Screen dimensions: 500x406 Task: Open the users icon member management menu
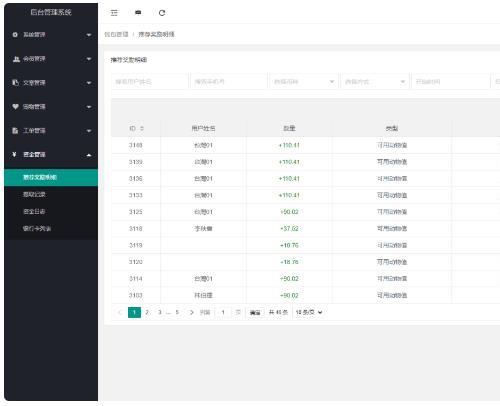(51, 59)
